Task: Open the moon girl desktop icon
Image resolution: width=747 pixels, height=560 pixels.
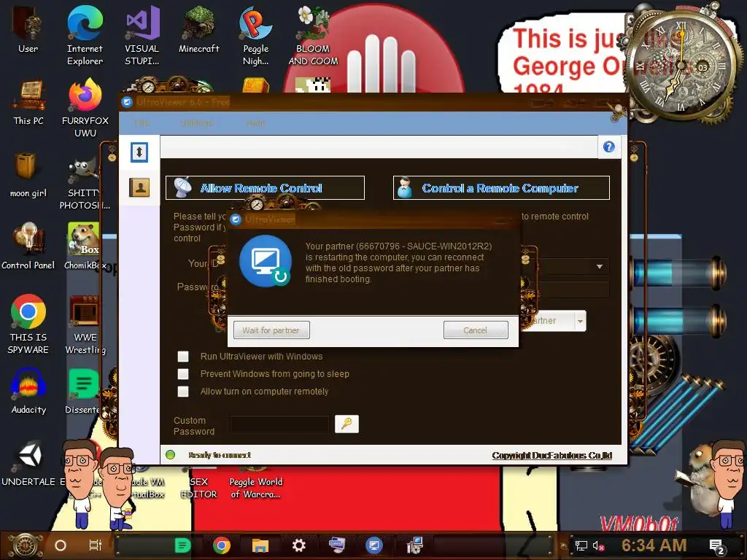Action: pos(28,174)
